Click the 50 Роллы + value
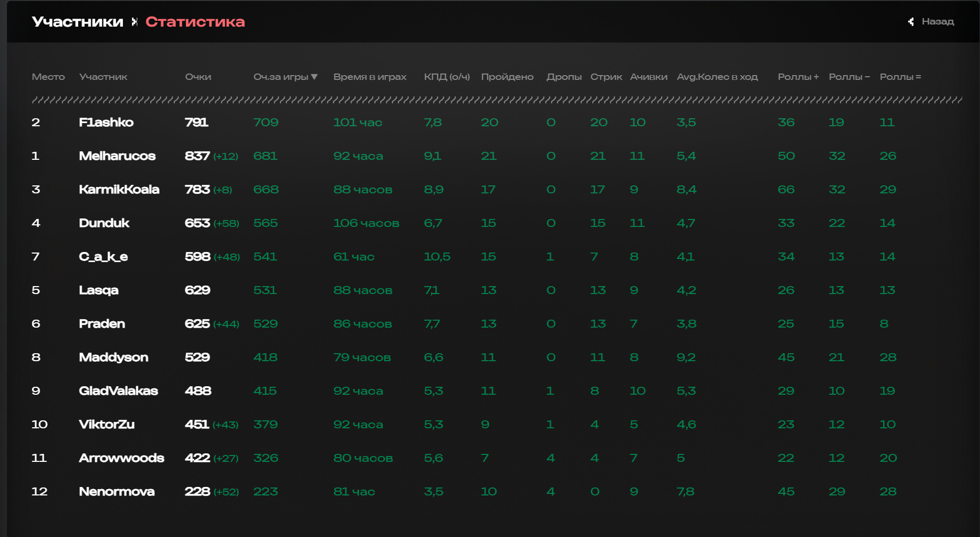Viewport: 980px width, 537px height. [x=786, y=156]
